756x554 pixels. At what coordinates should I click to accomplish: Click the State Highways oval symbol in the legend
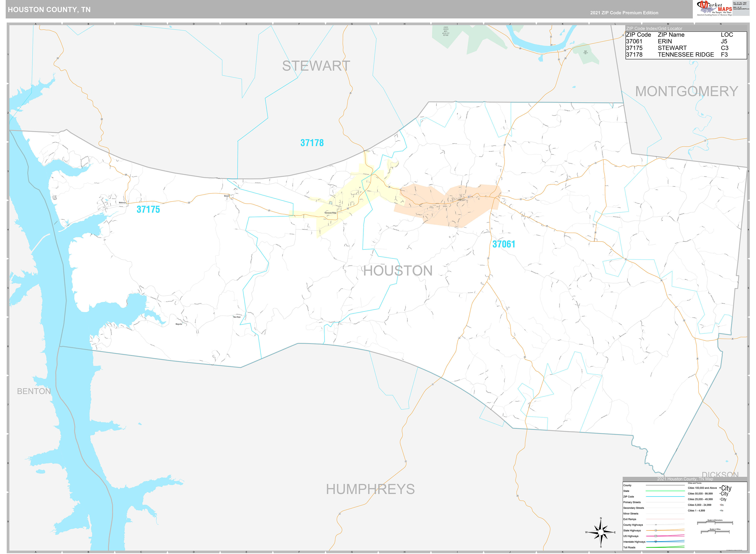click(x=656, y=531)
